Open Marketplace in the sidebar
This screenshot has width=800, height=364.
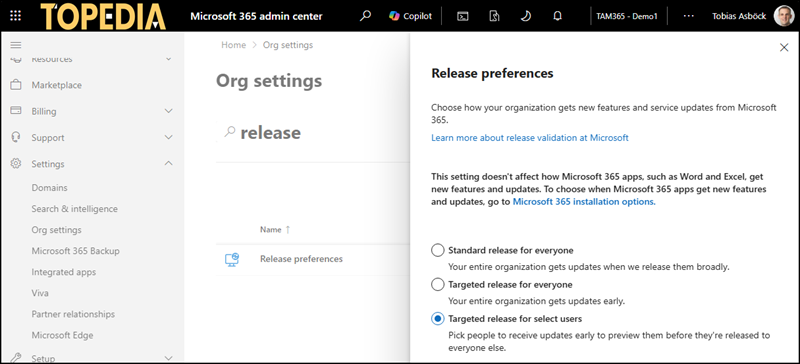click(57, 85)
